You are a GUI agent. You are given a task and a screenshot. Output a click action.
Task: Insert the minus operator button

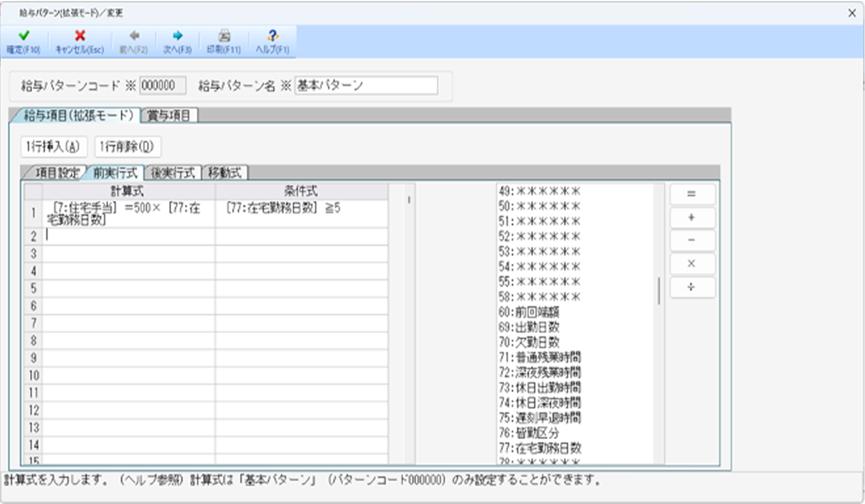point(691,240)
